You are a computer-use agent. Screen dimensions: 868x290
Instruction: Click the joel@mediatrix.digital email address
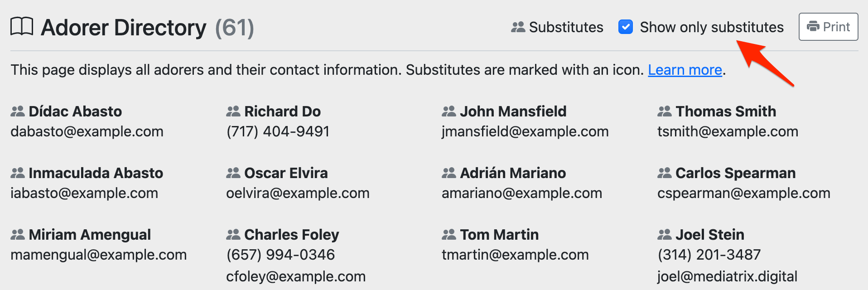coord(727,276)
